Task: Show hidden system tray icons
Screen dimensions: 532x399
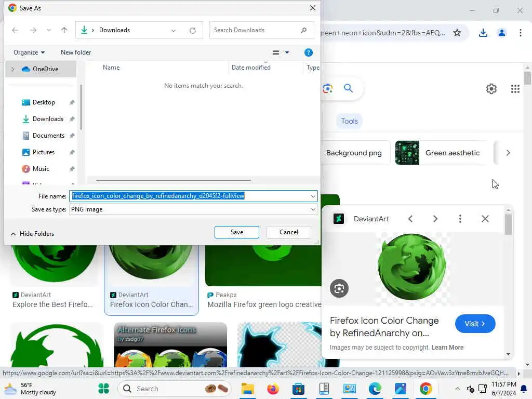Action: 457,389
